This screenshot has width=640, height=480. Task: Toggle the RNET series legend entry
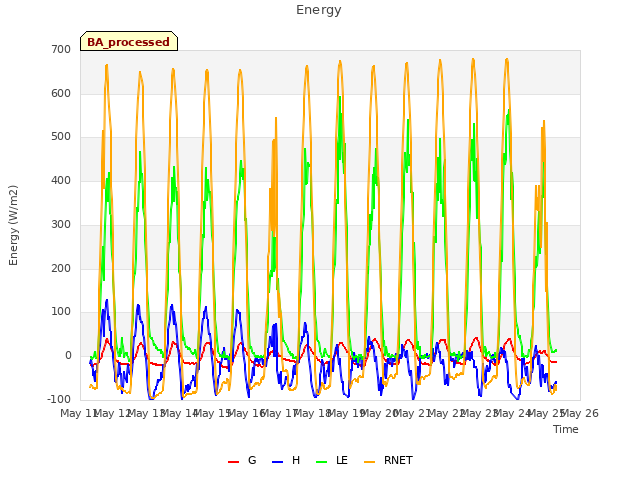[388, 460]
